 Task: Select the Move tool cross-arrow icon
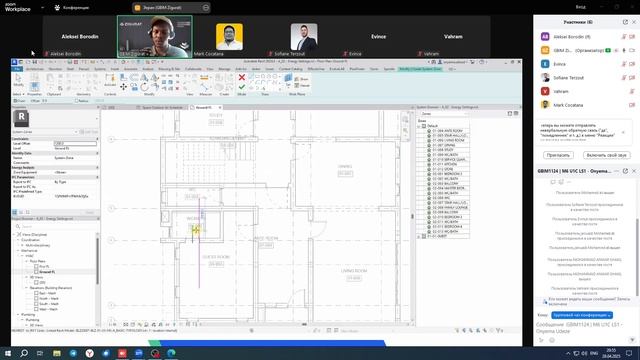coord(123,87)
